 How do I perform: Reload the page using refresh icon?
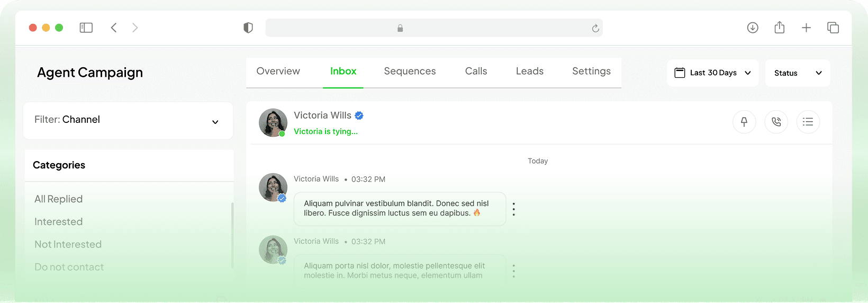[595, 29]
